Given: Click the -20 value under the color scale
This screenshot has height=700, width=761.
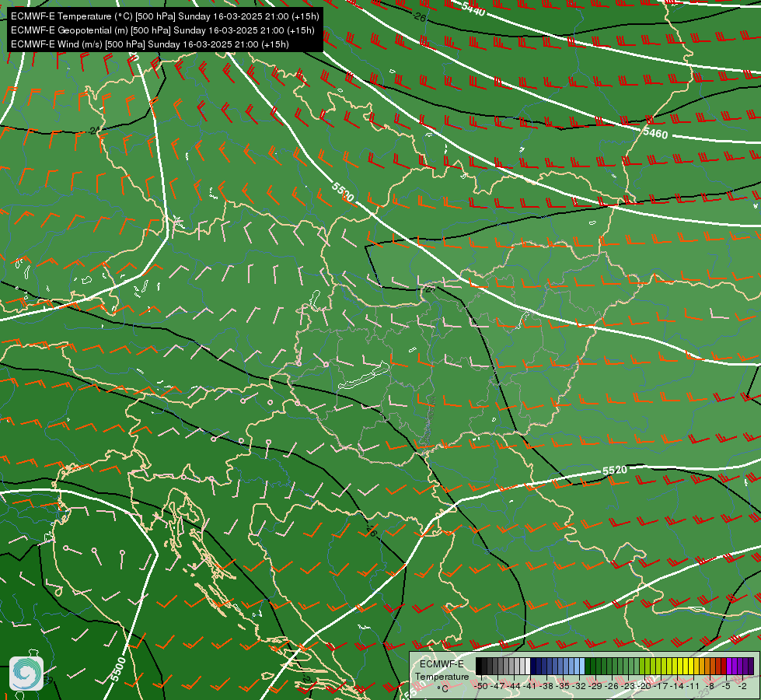Looking at the screenshot, I should coord(644,686).
